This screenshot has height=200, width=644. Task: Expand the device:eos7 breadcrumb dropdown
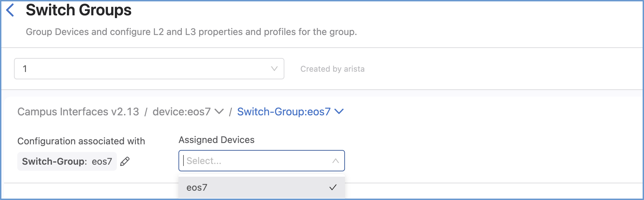(x=182, y=112)
